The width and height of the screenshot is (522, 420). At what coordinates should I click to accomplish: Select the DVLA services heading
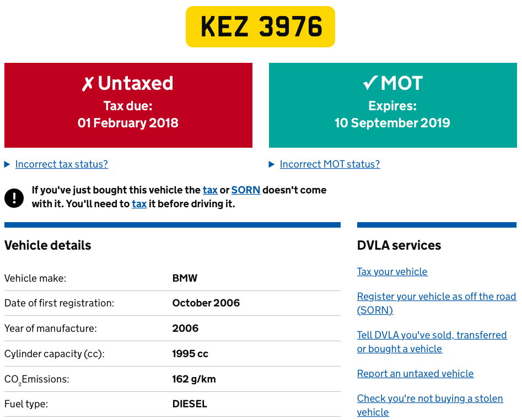point(399,245)
